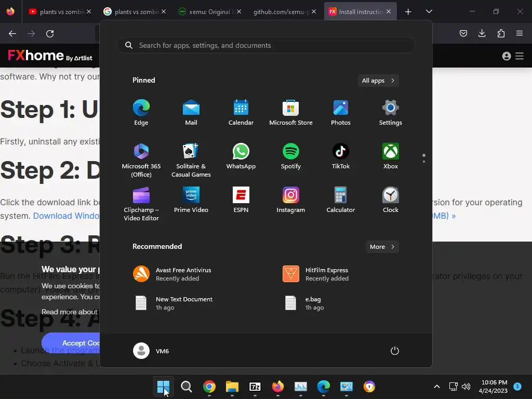
Task: Open the Mail app
Action: tap(191, 113)
